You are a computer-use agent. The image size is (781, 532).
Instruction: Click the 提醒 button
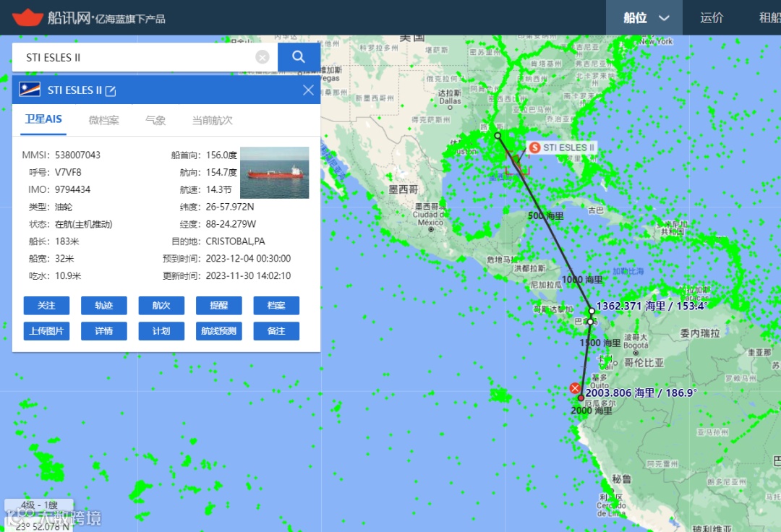pyautogui.click(x=218, y=306)
